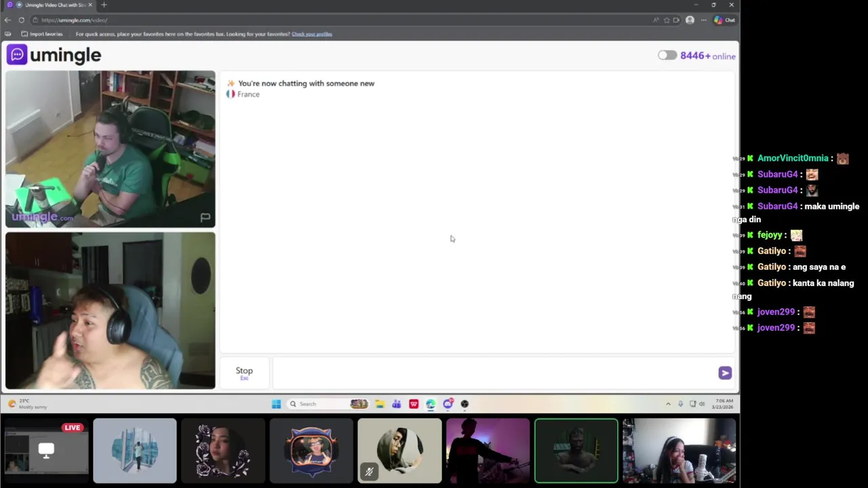
Task: Go back in the browser
Action: pyautogui.click(x=7, y=20)
